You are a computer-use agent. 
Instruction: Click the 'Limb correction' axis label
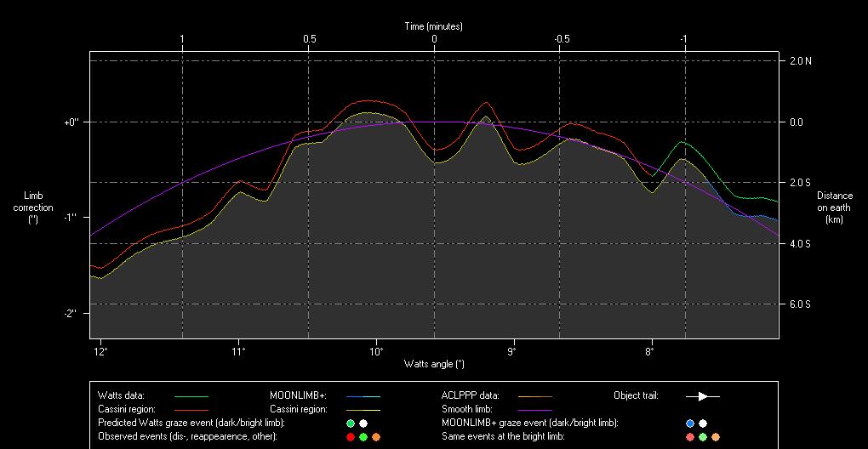tap(33, 207)
